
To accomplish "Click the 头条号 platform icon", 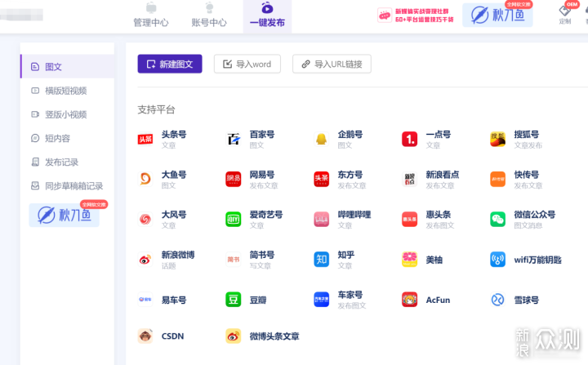I will tap(145, 139).
